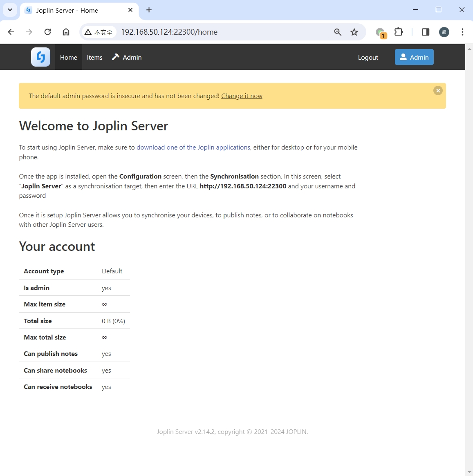Click the Logout link

(368, 58)
